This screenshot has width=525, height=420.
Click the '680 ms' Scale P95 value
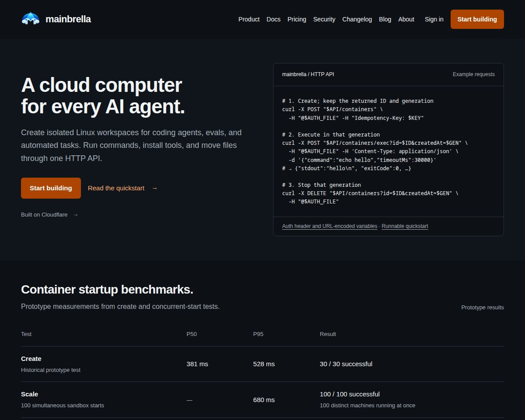(264, 400)
